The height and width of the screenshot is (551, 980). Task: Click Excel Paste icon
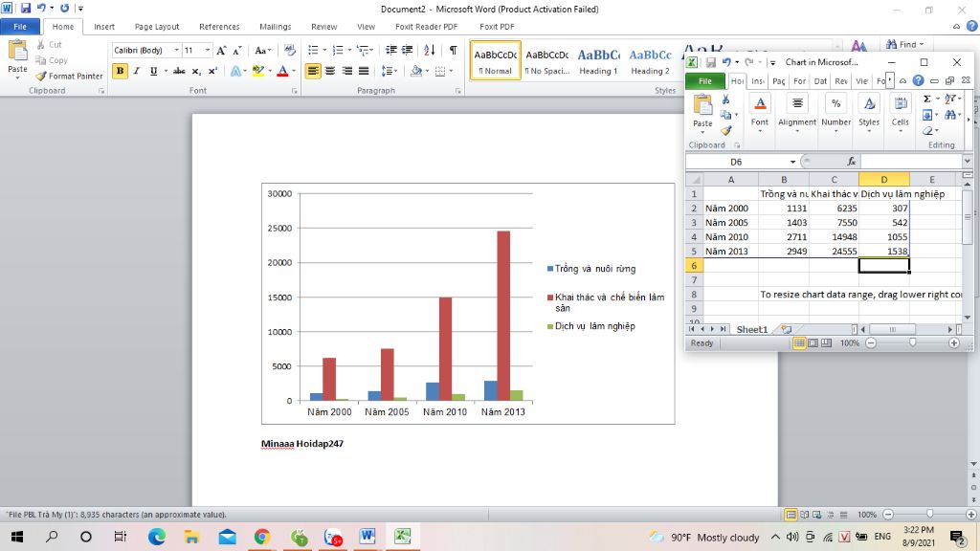(x=702, y=106)
